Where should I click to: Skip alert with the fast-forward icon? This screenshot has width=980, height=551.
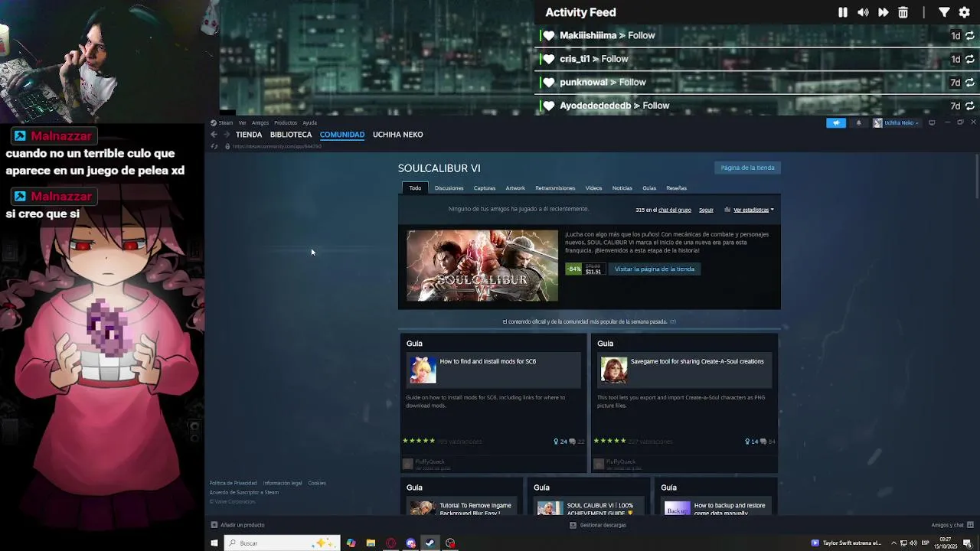[883, 12]
